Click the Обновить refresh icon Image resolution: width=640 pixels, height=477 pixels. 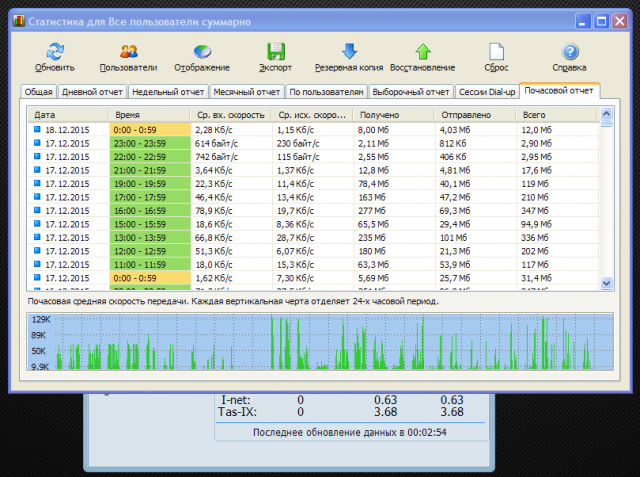(x=54, y=52)
